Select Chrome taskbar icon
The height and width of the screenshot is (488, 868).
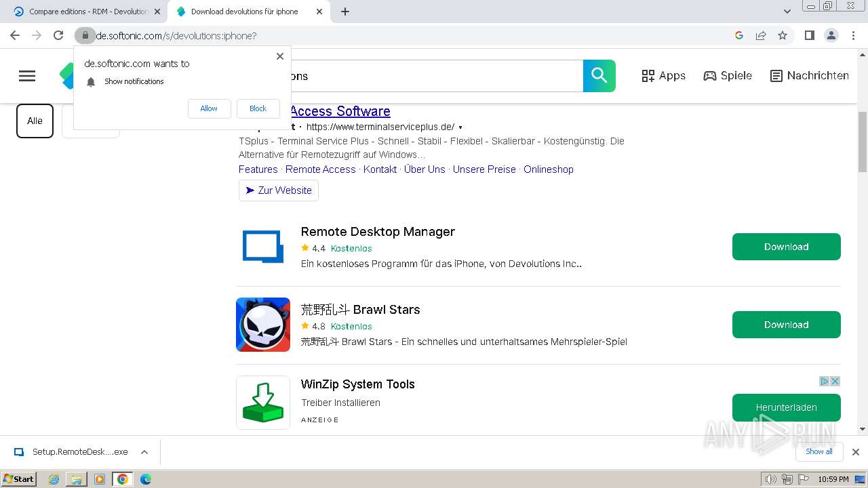coord(123,479)
